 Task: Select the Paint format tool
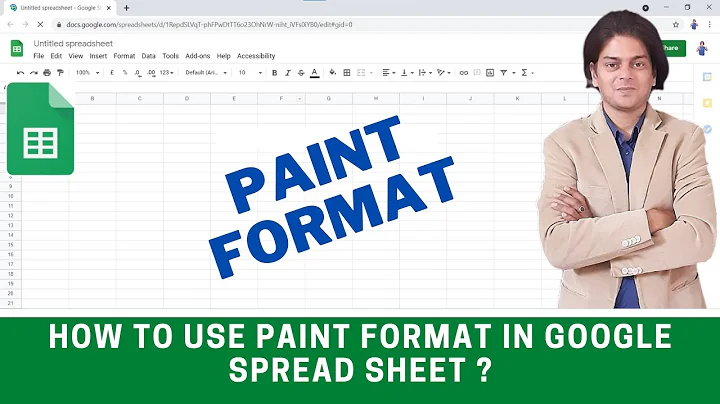[60, 73]
